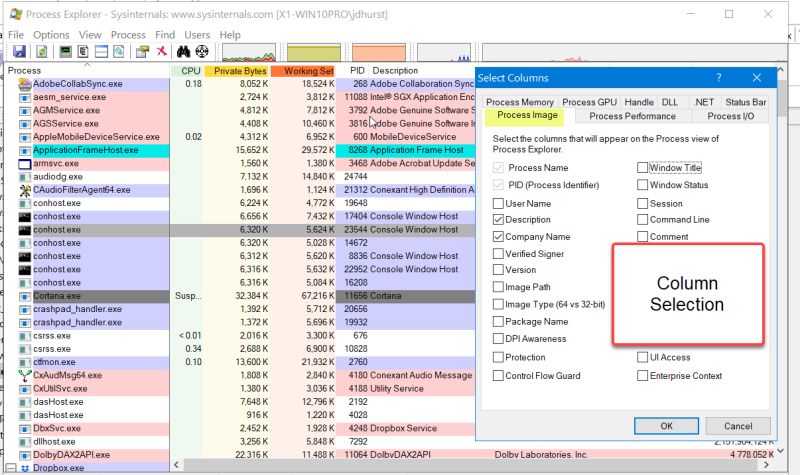Open the Find menu
Screen dimensions: 800x475
[x=165, y=35]
